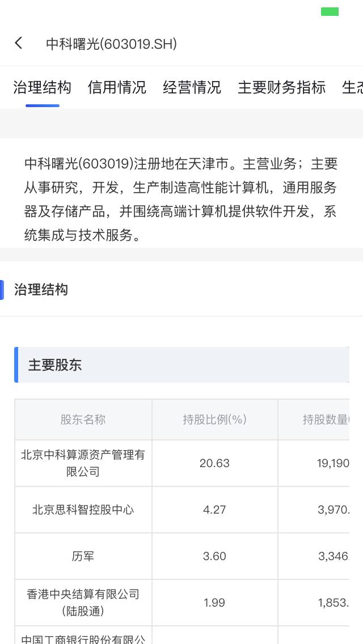Tap the 持股比例(%) column header
363x644 pixels.
point(214,420)
